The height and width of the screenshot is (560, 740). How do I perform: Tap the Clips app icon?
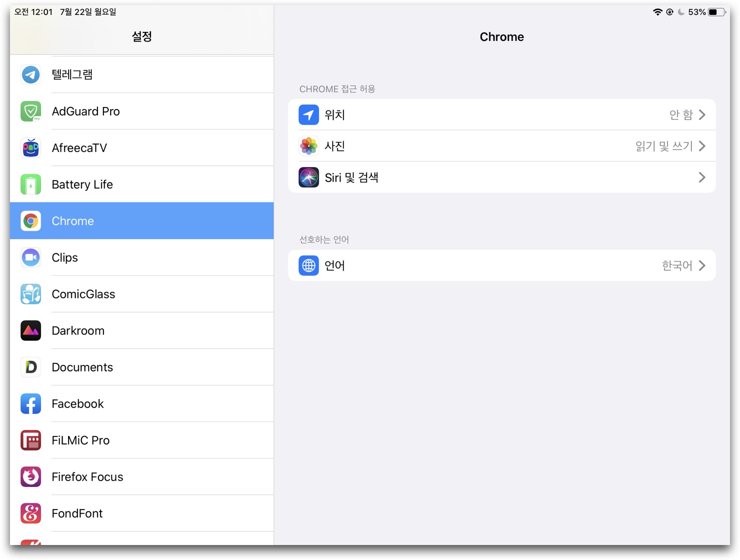pyautogui.click(x=30, y=257)
